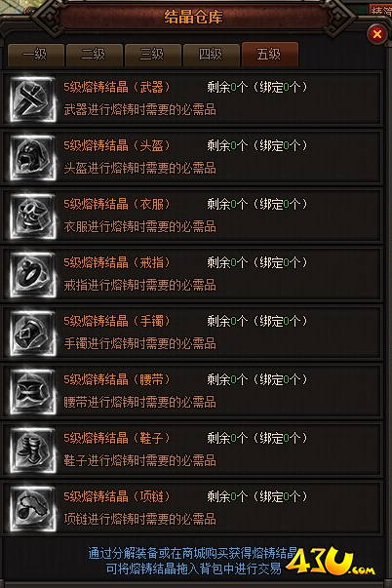Click the 结晶仓库 title bar
Viewport: 392px width, 588px height.
tap(193, 17)
